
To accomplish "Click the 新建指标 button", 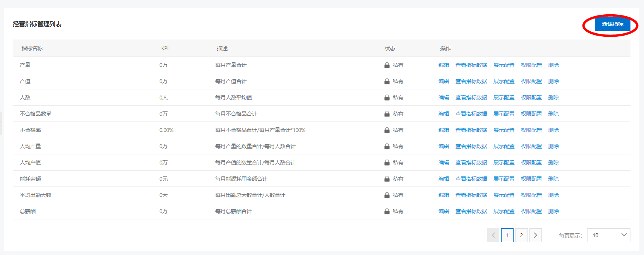I will pos(612,24).
